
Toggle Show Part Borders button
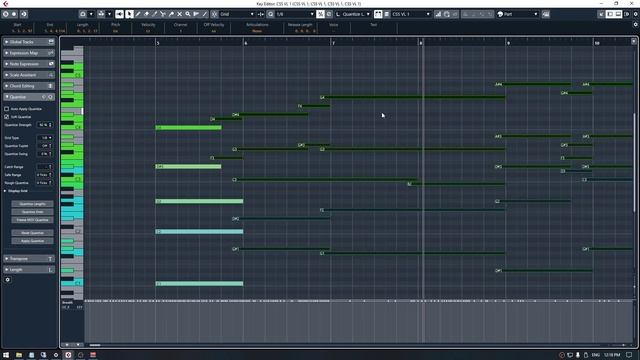click(378, 14)
